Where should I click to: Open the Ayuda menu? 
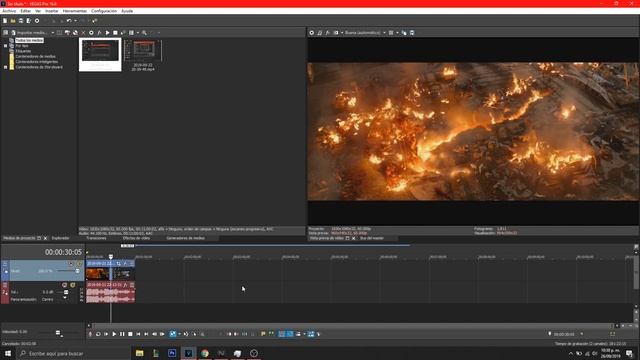pos(127,11)
